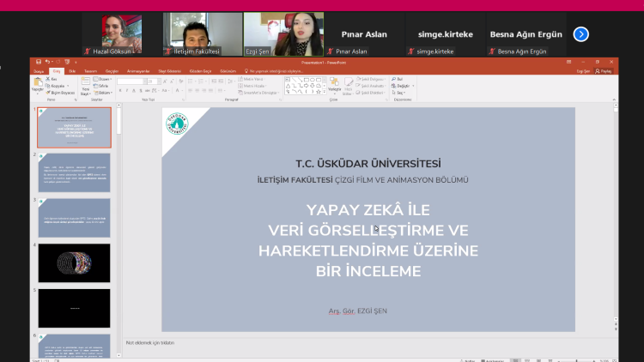This screenshot has width=644, height=362.
Task: Click the zoom slider in status bar
Action: [x=577, y=360]
